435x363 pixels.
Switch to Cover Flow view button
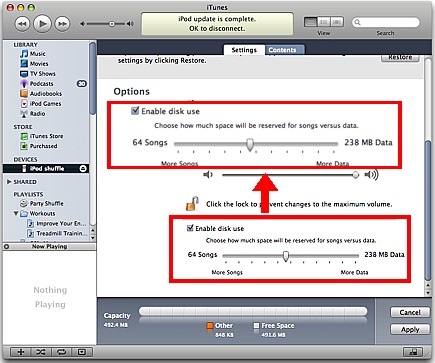click(x=337, y=22)
